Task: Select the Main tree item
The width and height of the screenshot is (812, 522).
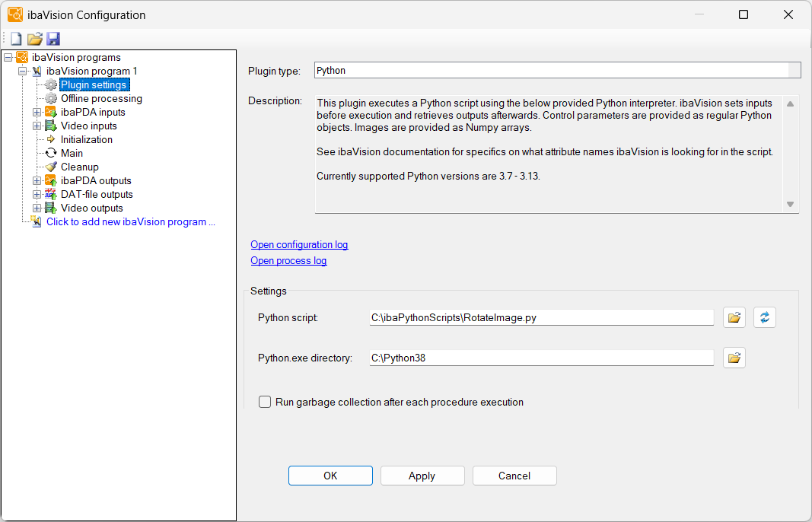Action: (72, 153)
